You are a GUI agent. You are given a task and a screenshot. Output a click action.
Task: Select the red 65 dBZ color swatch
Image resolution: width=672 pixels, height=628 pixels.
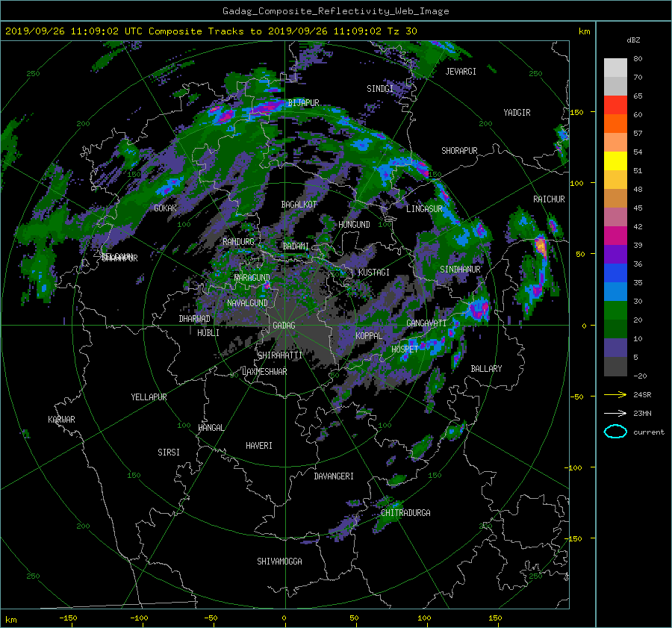(x=615, y=105)
